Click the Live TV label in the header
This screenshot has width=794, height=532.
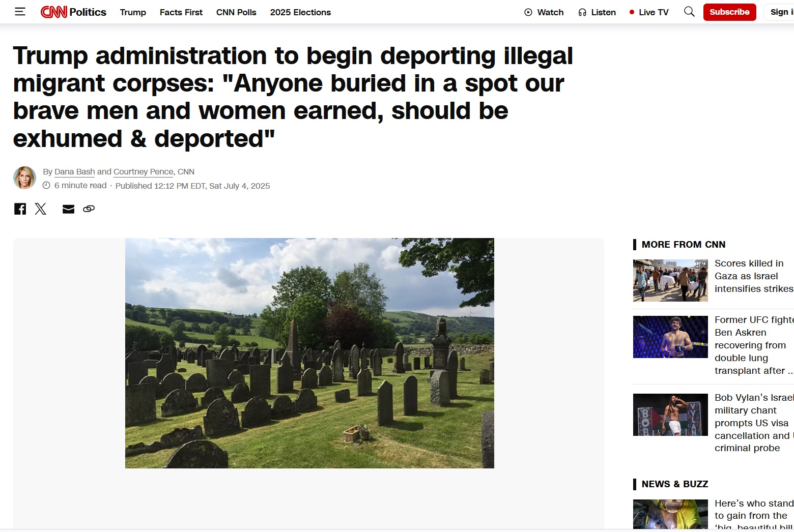tap(654, 12)
